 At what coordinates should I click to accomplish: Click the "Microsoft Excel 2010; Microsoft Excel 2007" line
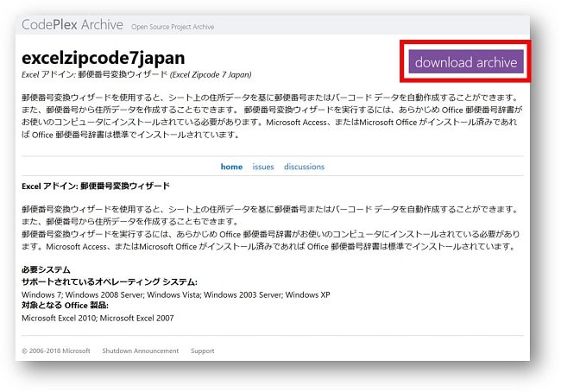(x=98, y=318)
